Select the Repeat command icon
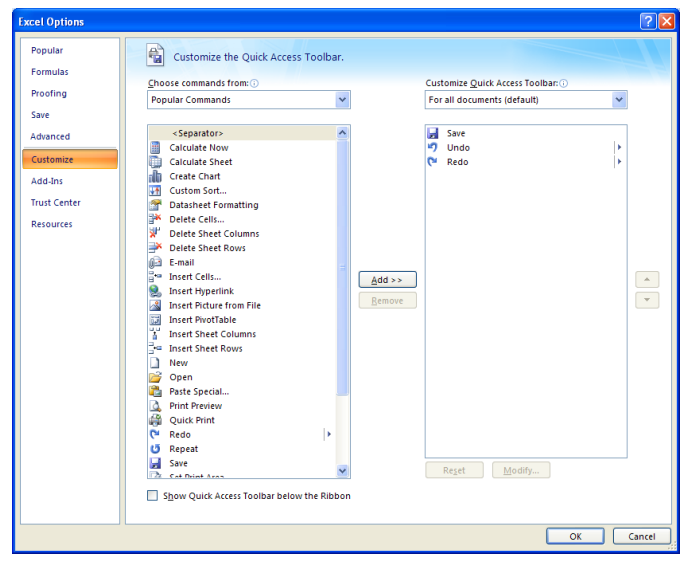 pos(155,449)
